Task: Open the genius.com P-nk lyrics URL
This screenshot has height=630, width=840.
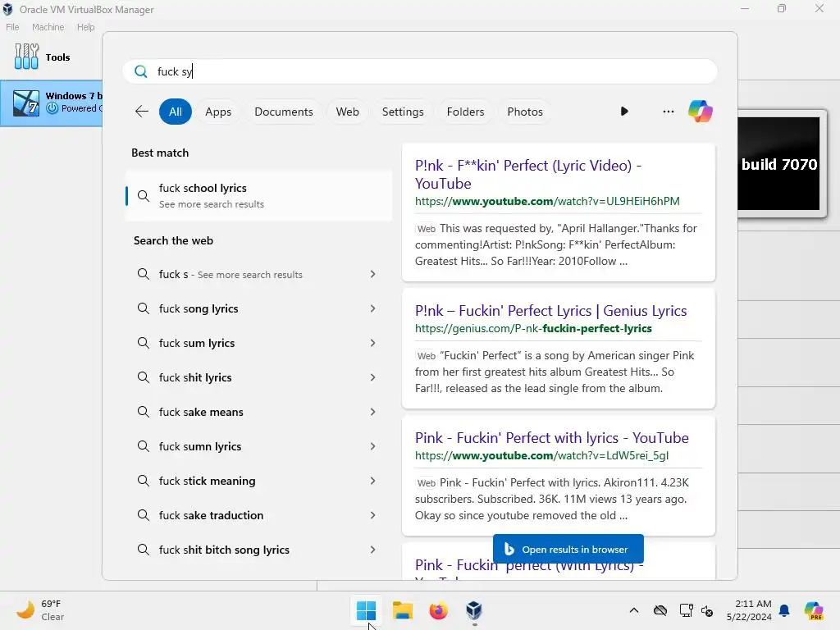Action: click(533, 328)
